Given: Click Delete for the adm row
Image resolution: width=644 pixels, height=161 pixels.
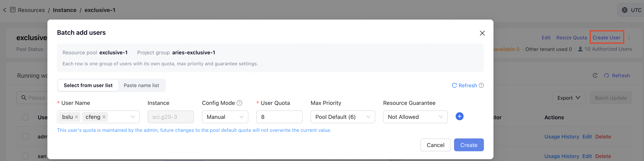Looking at the screenshot, I should coord(603,137).
